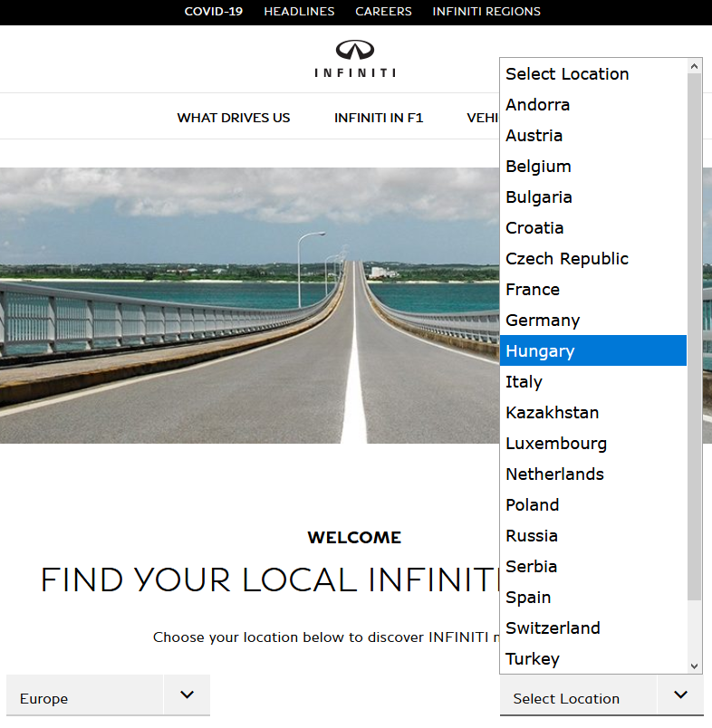The width and height of the screenshot is (712, 728).
Task: Open the WHAT DRIVES US menu
Action: pos(233,118)
